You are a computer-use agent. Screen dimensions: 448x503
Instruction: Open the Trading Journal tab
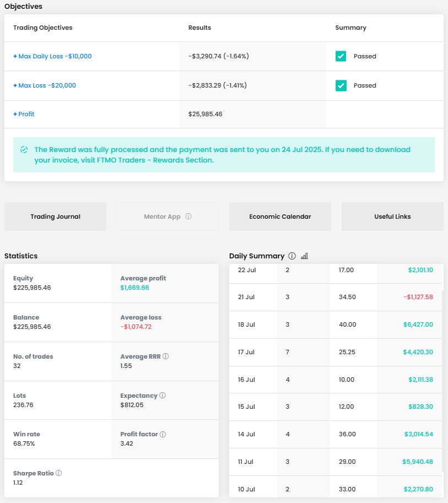pyautogui.click(x=55, y=217)
